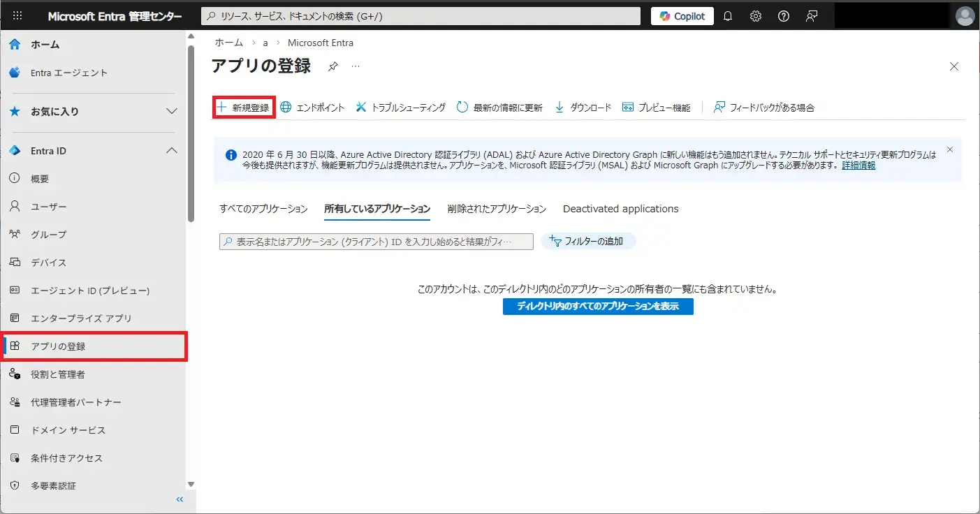Image resolution: width=980 pixels, height=514 pixels.
Task: Open the settings gear icon
Action: [x=756, y=16]
